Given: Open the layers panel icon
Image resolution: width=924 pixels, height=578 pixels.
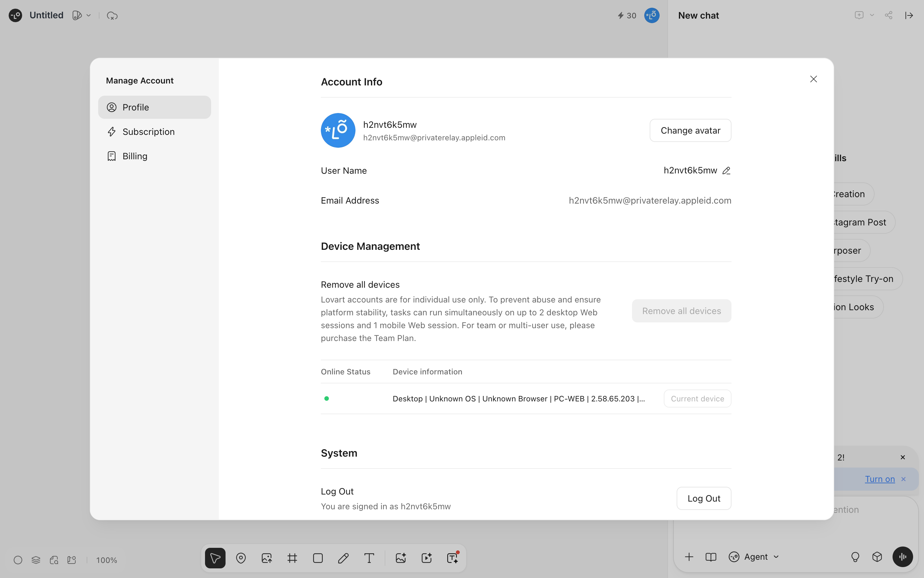Looking at the screenshot, I should pos(36,560).
